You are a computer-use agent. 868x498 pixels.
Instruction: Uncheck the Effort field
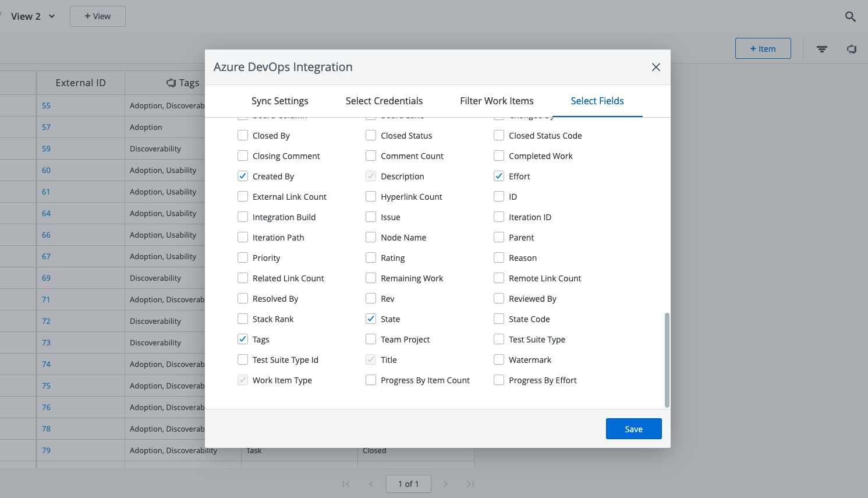499,176
